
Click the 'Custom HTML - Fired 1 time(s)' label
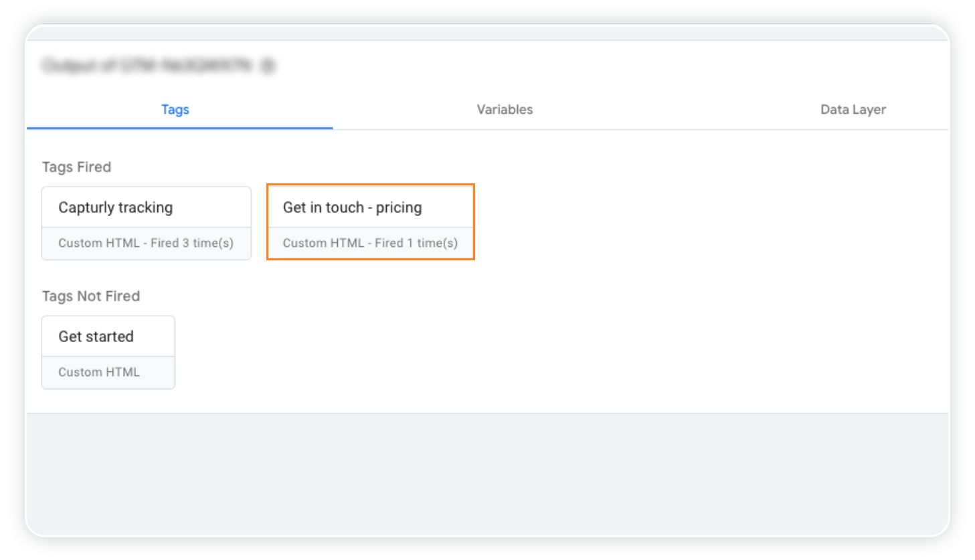370,243
